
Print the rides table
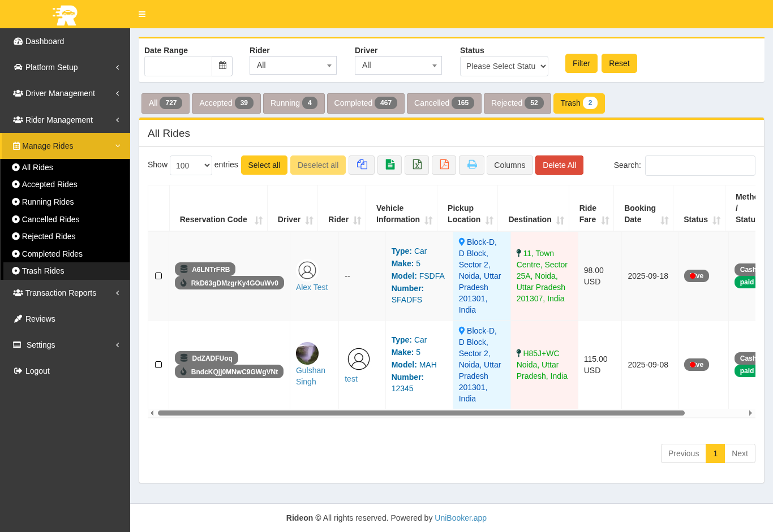point(471,165)
